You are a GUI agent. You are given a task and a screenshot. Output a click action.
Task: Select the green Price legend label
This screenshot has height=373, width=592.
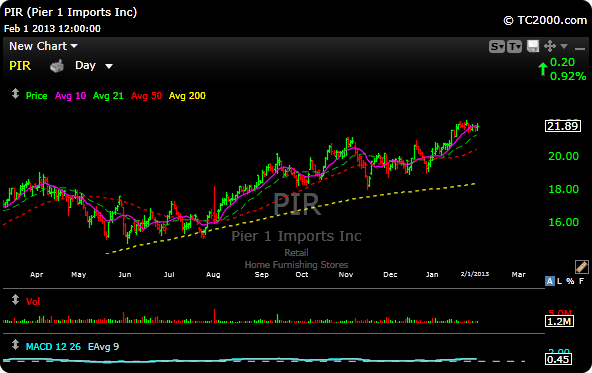pyautogui.click(x=36, y=96)
